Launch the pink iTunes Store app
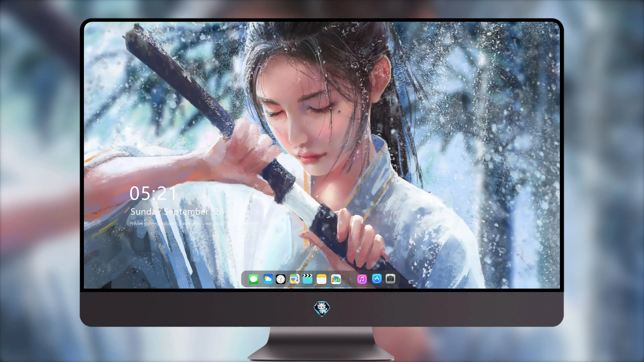 point(362,279)
